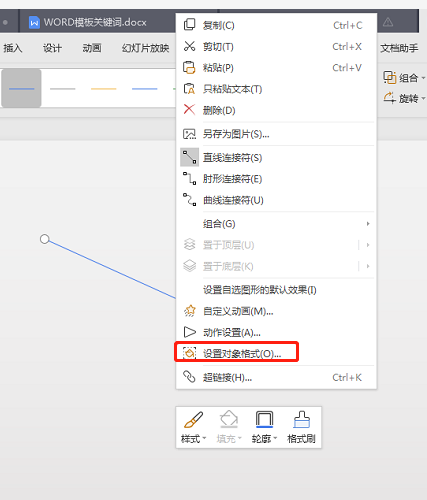This screenshot has height=500, width=427.
Task: Click the Group icon in ribbon
Action: click(389, 77)
